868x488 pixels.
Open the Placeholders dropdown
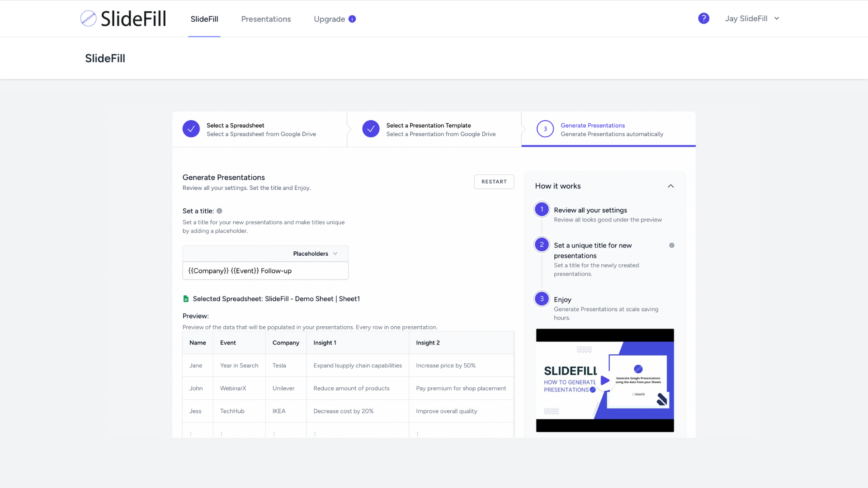point(315,253)
